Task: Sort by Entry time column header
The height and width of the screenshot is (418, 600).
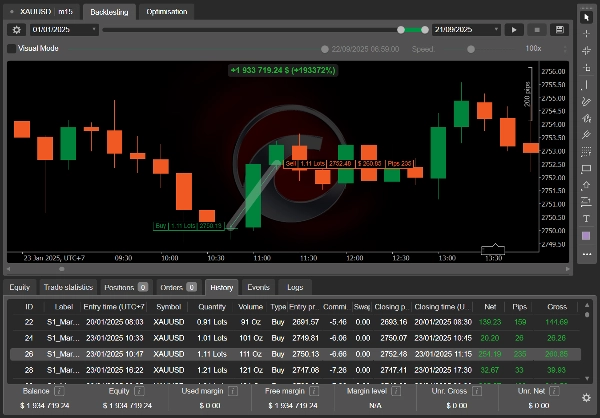Action: pyautogui.click(x=114, y=307)
